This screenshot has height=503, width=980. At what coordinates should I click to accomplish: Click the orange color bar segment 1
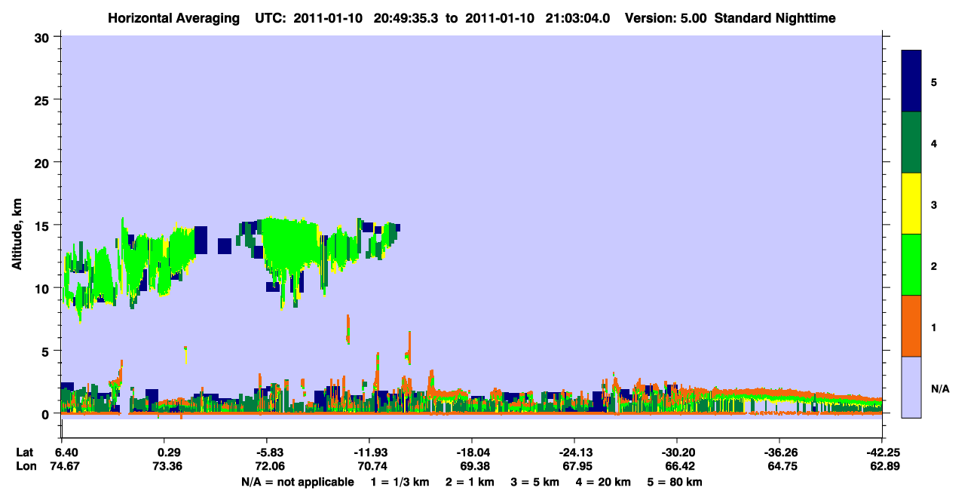point(911,326)
